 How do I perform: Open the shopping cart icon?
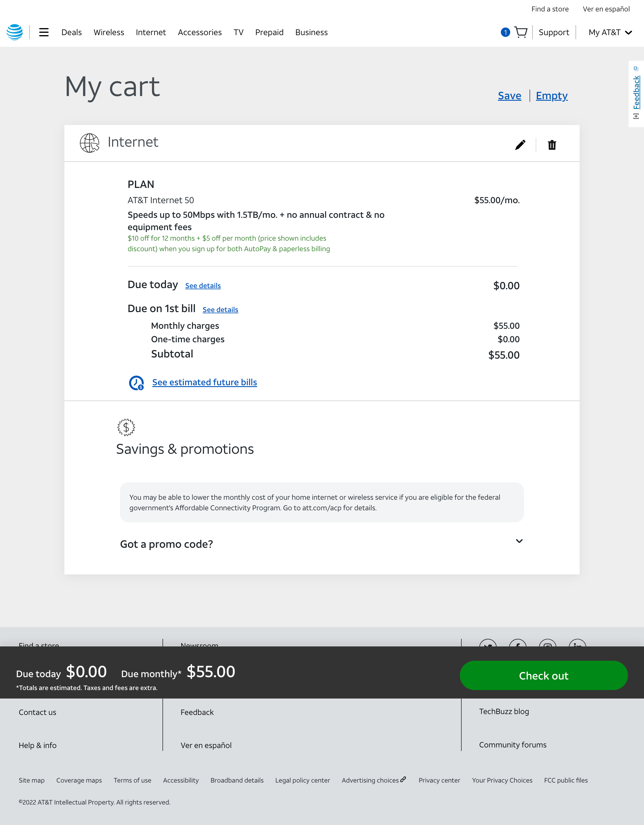coord(521,32)
